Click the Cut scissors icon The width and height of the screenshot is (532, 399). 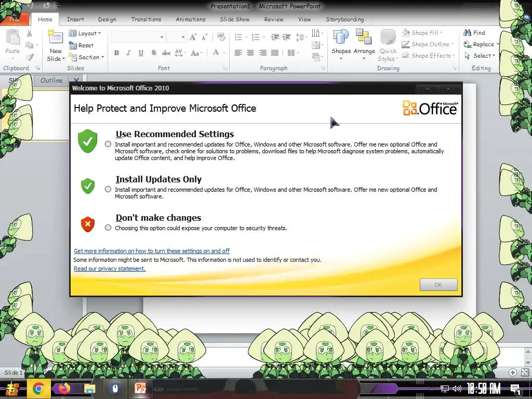click(x=30, y=33)
